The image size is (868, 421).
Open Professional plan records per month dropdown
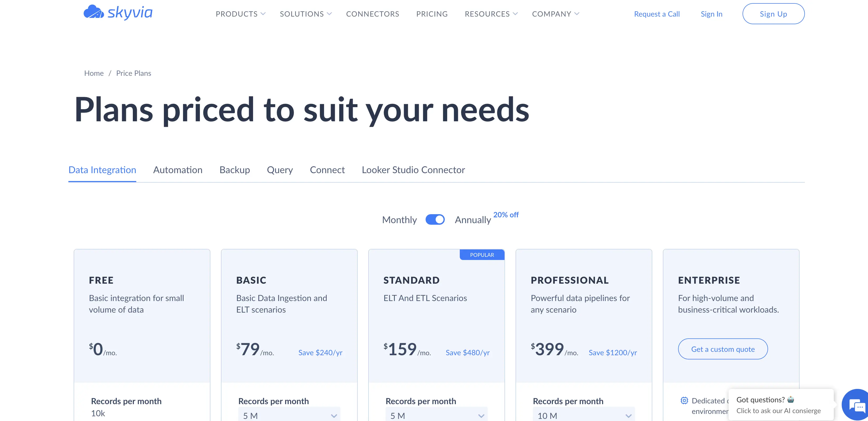[584, 415]
